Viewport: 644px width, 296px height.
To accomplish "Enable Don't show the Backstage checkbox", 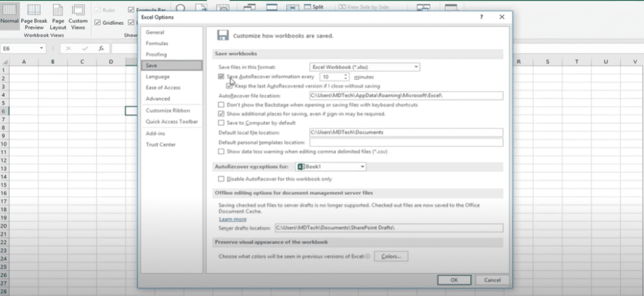I will click(221, 105).
